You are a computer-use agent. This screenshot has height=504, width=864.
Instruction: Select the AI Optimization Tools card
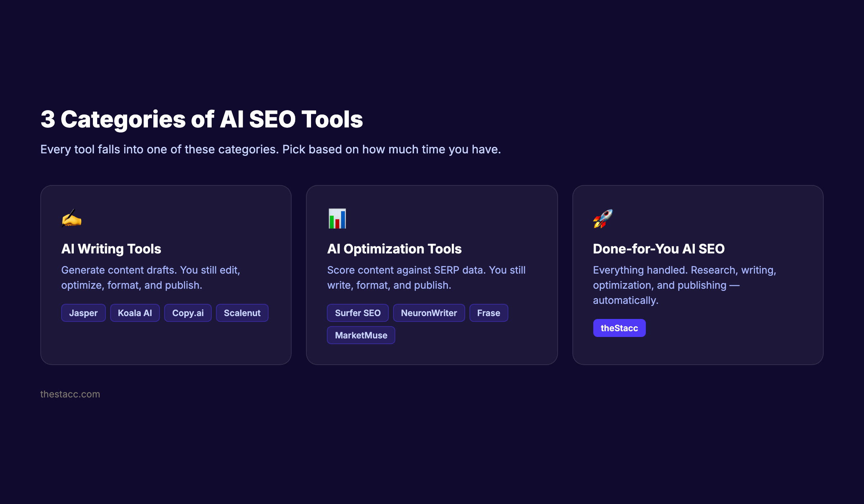click(431, 274)
